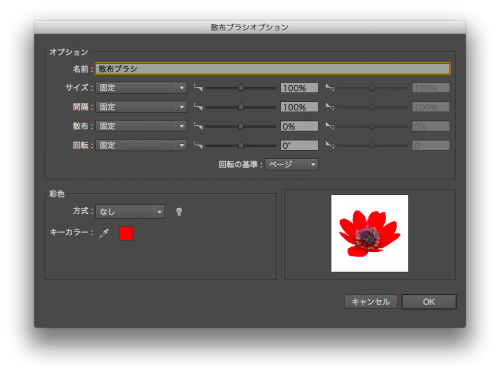The width and height of the screenshot is (500, 375).
Task: Select the キーカラー eyedropper tool
Action: (104, 233)
